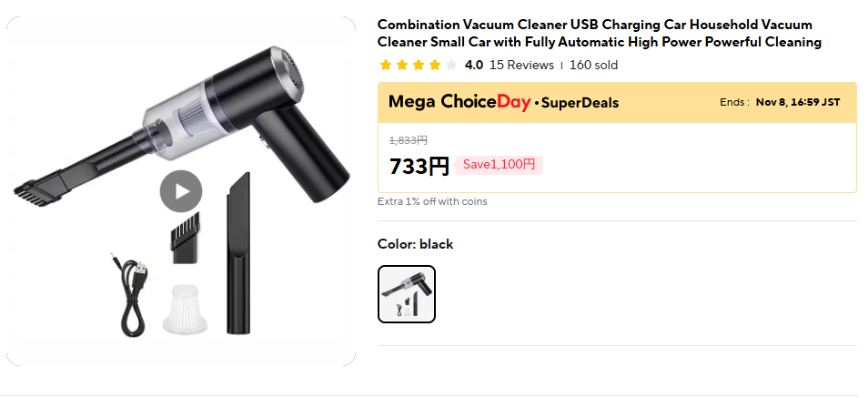868x398 pixels.
Task: Select the black color variant thumbnail
Action: click(407, 294)
